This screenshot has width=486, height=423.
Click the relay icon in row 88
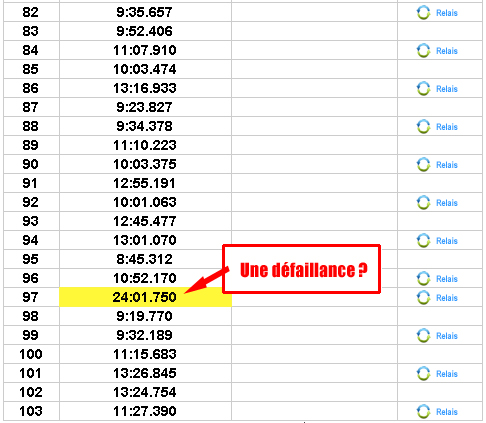click(423, 127)
